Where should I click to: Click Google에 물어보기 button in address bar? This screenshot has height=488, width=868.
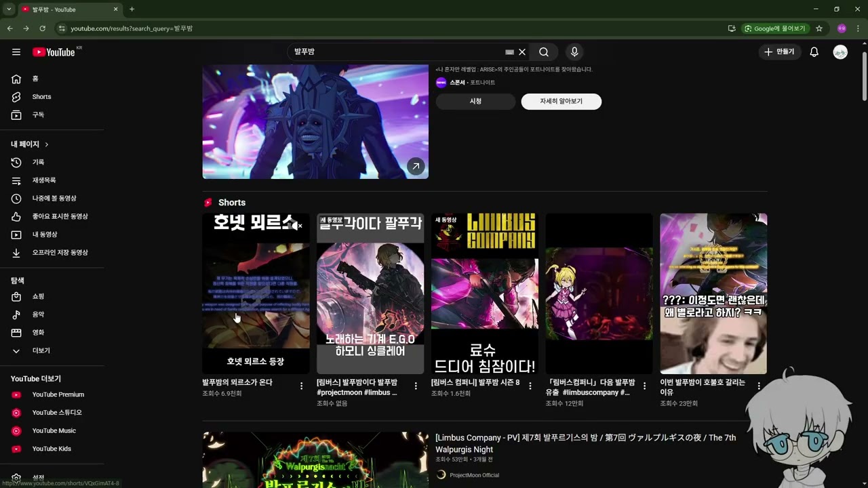click(x=776, y=28)
